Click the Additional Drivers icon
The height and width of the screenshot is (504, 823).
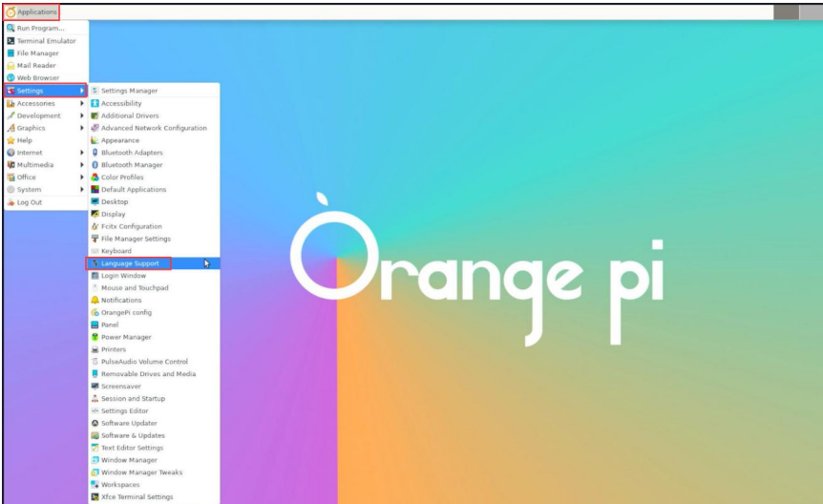(95, 115)
